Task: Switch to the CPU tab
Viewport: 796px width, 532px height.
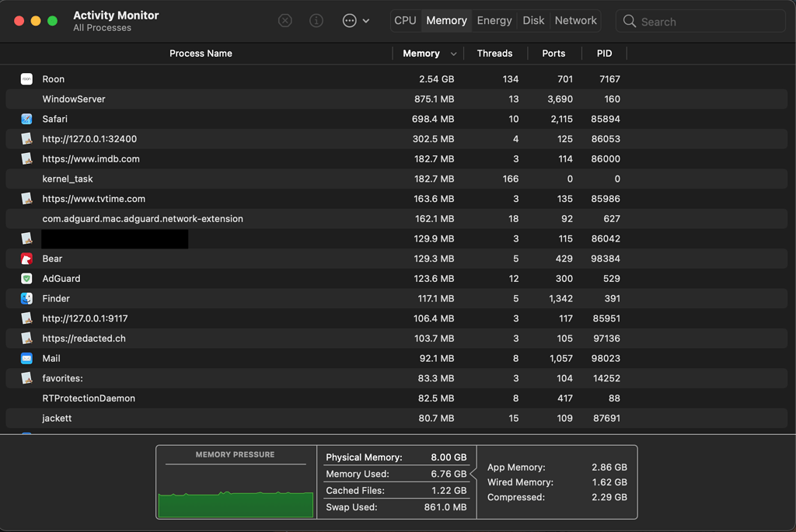Action: pyautogui.click(x=404, y=20)
